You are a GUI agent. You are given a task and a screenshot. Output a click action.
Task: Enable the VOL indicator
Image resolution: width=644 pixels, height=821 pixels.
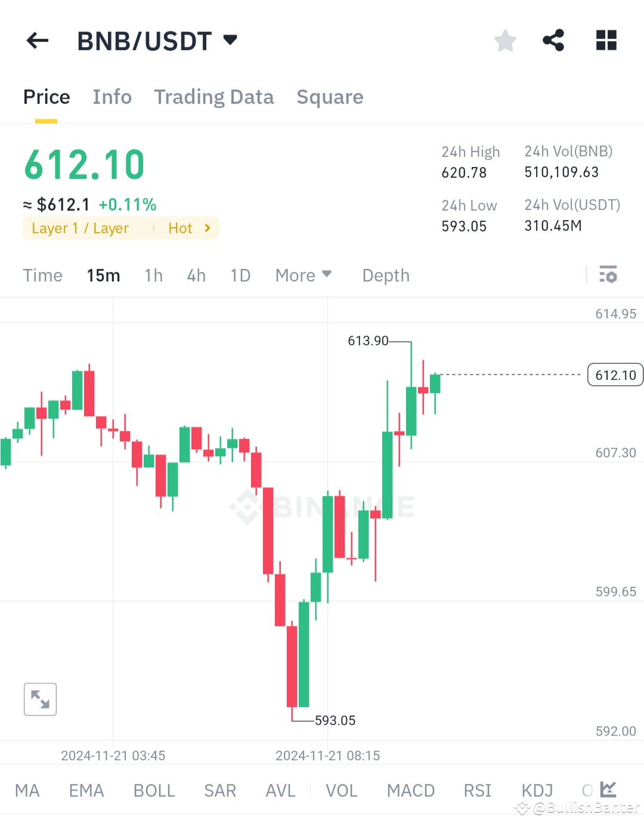click(x=341, y=789)
